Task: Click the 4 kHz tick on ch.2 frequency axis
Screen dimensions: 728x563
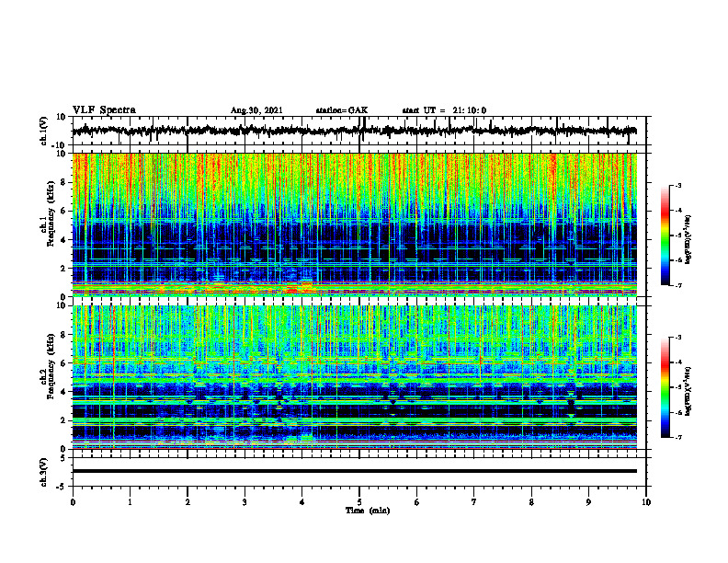Action: [x=64, y=392]
